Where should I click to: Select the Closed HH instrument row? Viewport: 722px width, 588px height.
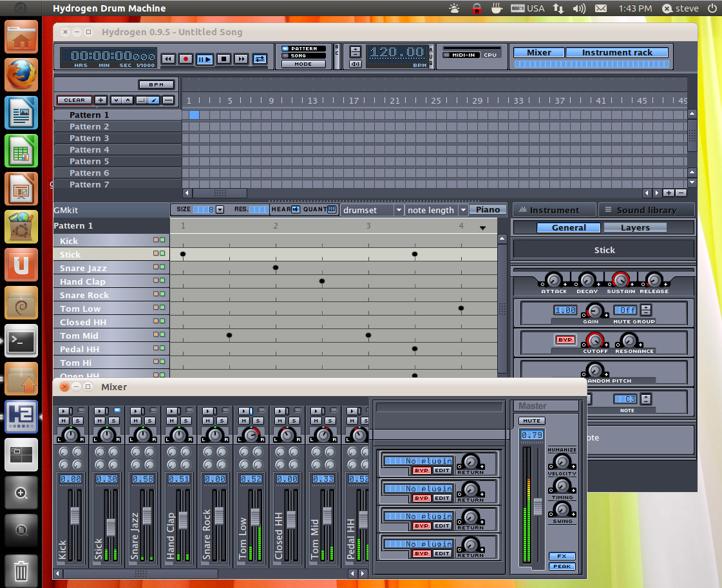coord(111,322)
